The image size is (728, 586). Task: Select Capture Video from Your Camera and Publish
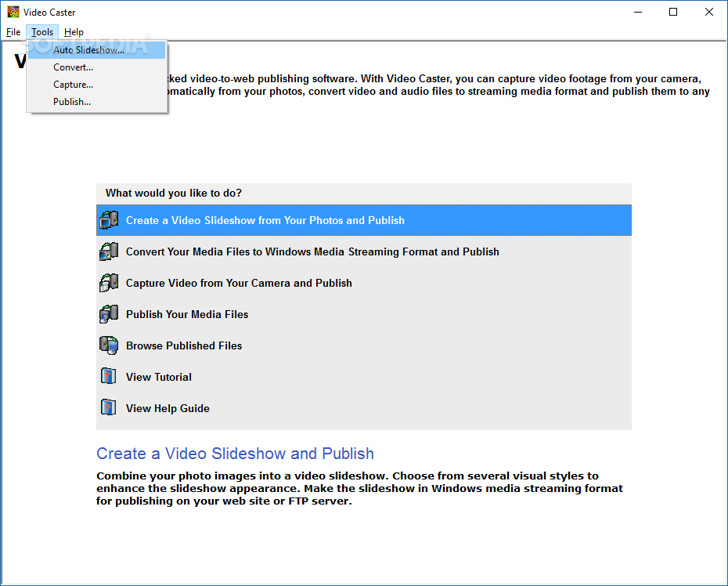point(364,283)
